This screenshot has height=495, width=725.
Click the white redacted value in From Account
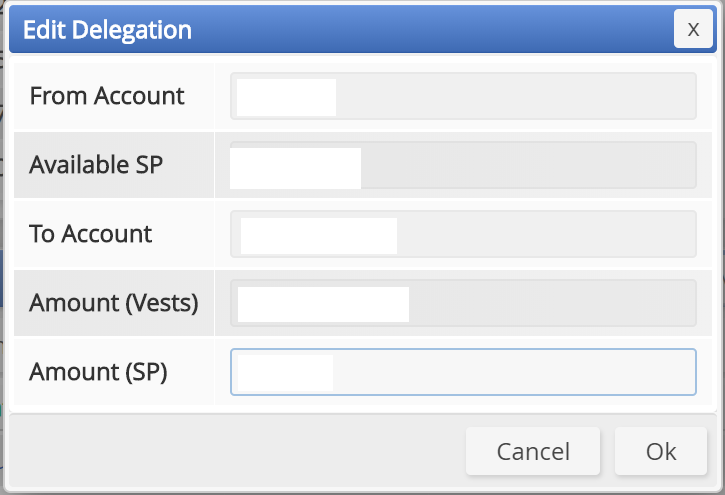pos(286,97)
